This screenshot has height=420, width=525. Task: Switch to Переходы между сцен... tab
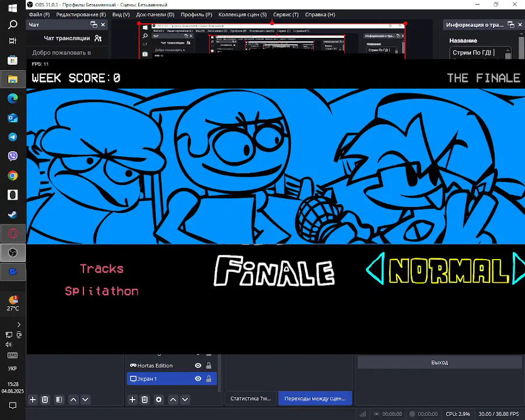[x=315, y=398]
